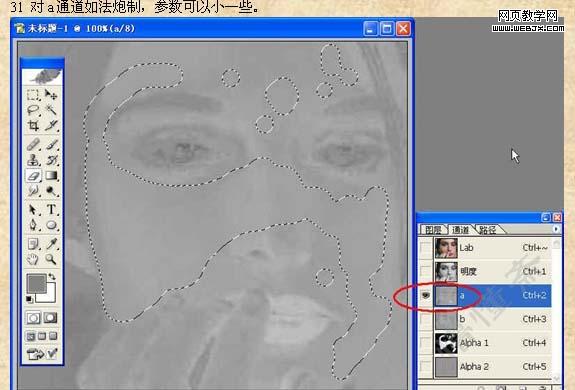The image size is (575, 390).
Task: Click the feather icon atop the toolbox
Action: pyautogui.click(x=43, y=76)
